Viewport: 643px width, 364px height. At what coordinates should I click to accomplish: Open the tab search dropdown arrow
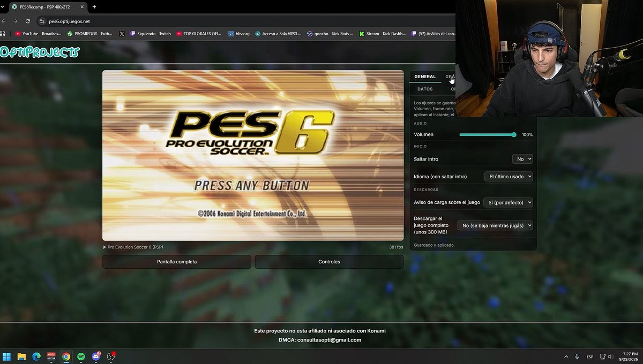coord(3,7)
